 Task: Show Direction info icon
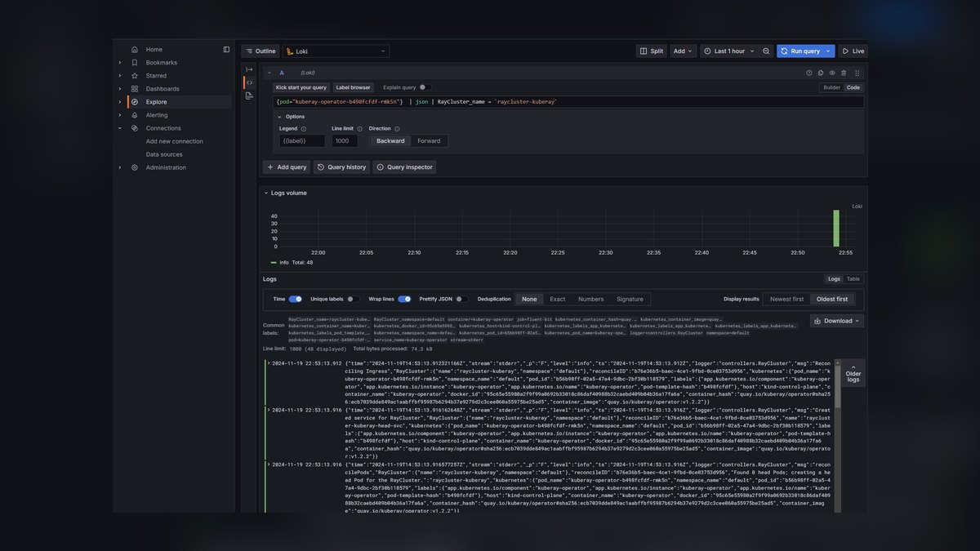397,129
